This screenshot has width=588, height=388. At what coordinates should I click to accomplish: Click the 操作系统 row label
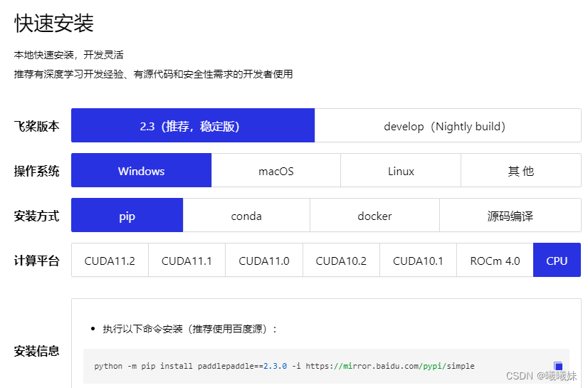pyautogui.click(x=37, y=171)
